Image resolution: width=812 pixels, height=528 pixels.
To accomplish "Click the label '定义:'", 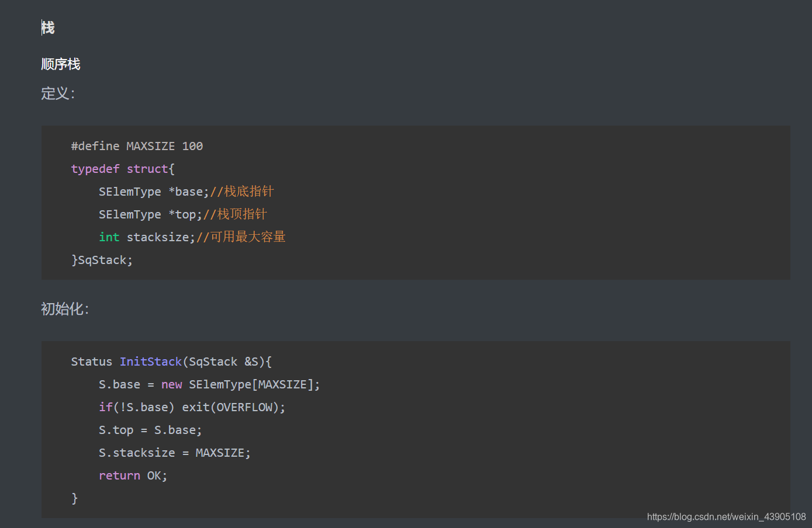I will click(x=58, y=93).
